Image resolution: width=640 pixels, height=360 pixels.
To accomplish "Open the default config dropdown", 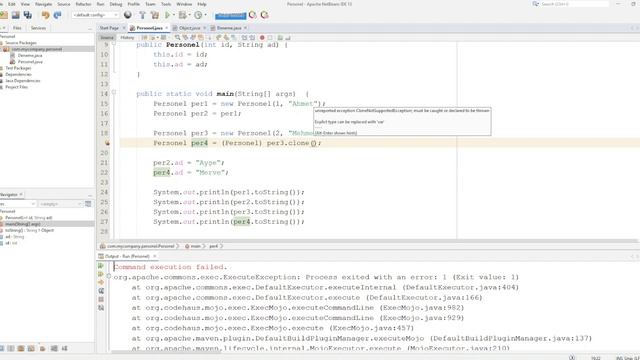I will point(95,15).
